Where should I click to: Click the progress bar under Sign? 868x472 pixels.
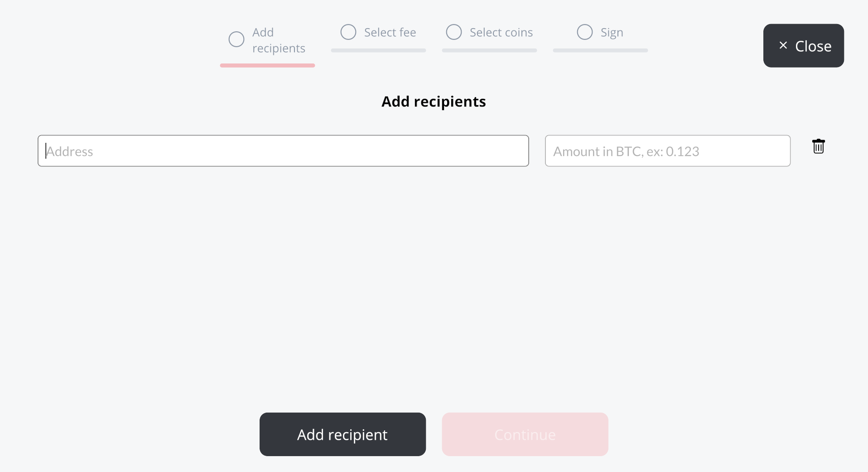click(x=600, y=50)
